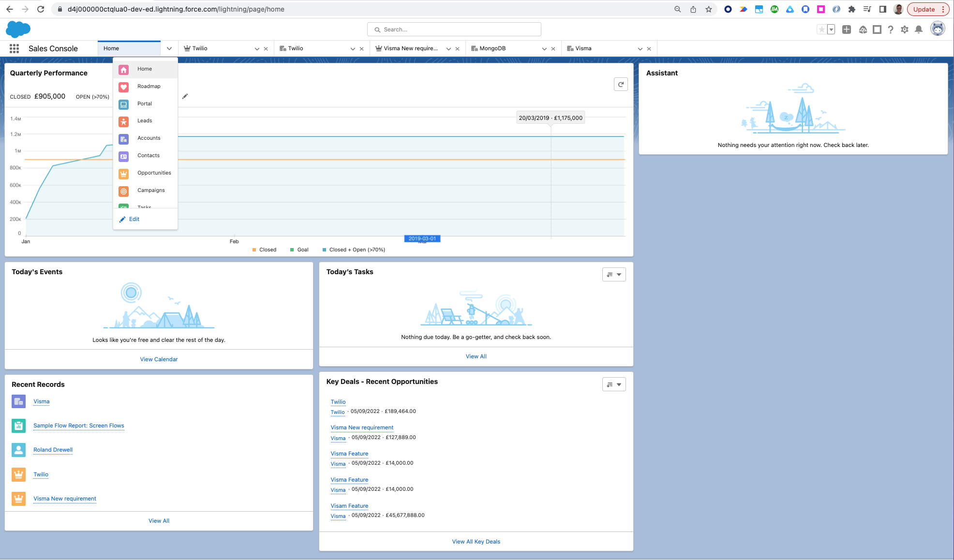Open the Visma account in Recent Records
The width and height of the screenshot is (954, 560).
click(42, 401)
